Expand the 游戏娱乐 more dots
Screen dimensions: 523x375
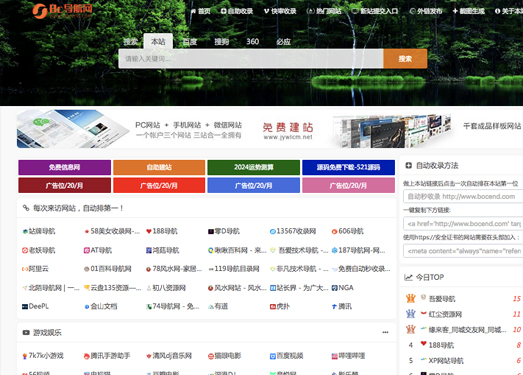pyautogui.click(x=385, y=332)
